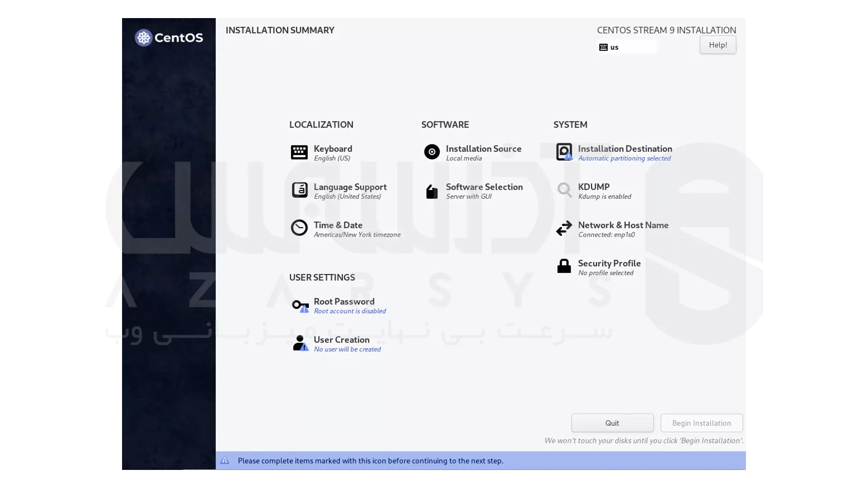Click 'English (US)' keyboard status text
Screen dimensions: 868x488
(332, 158)
